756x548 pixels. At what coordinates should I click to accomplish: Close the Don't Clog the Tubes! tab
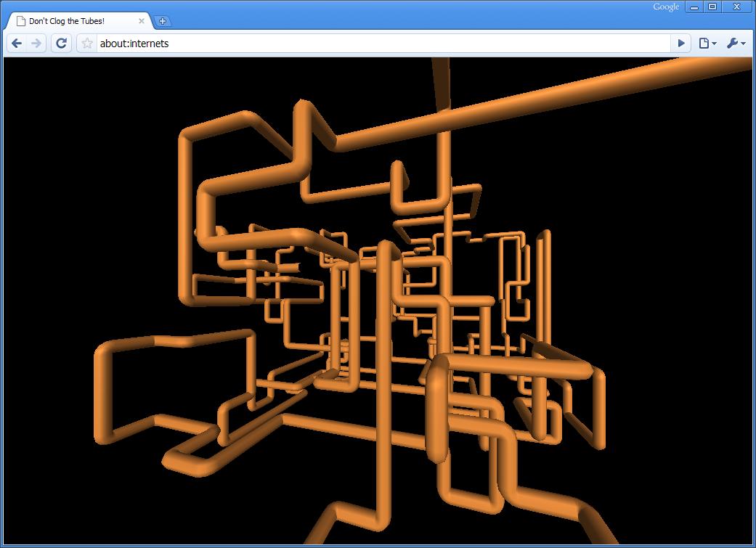[142, 21]
